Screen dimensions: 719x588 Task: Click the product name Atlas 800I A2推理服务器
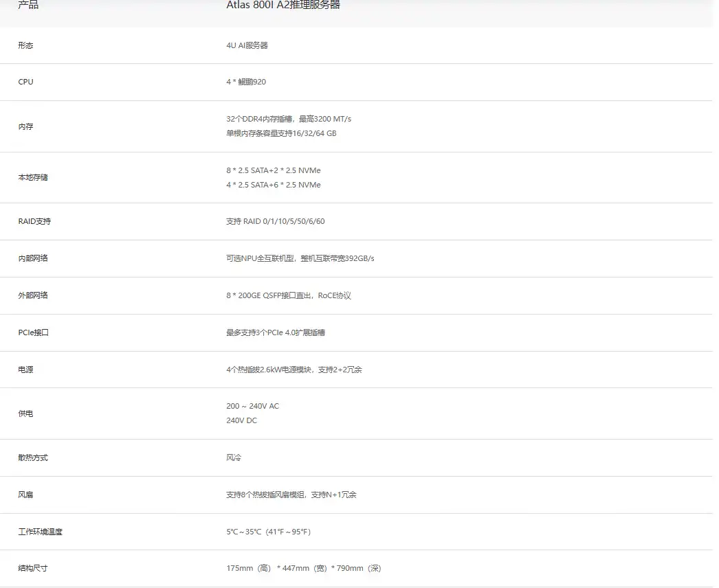(283, 5)
